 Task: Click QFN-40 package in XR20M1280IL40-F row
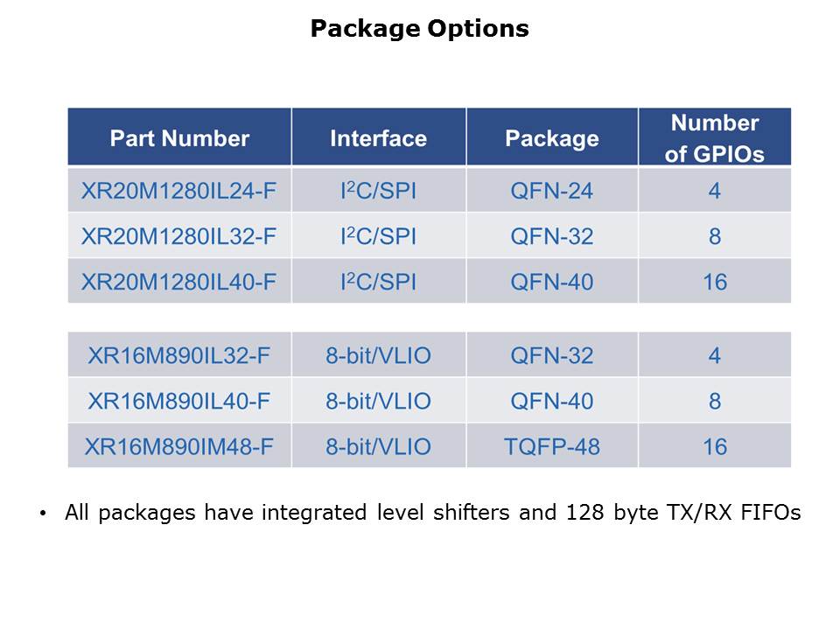tap(551, 282)
